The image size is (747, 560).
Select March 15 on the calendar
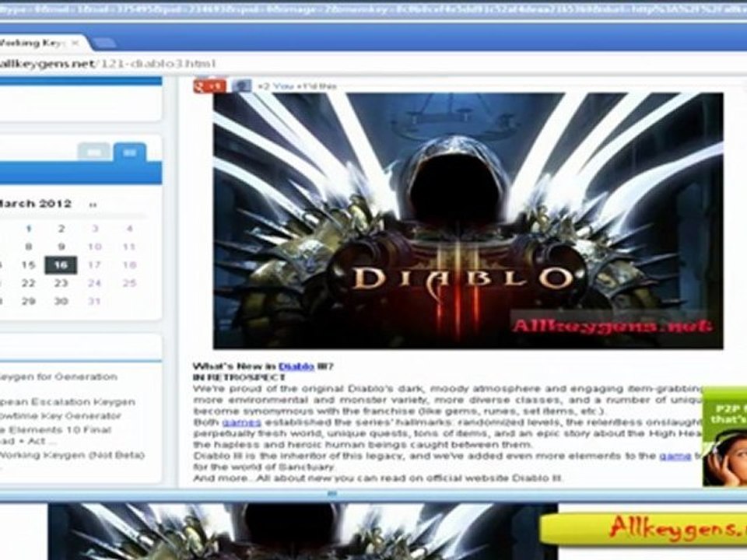[x=29, y=265]
